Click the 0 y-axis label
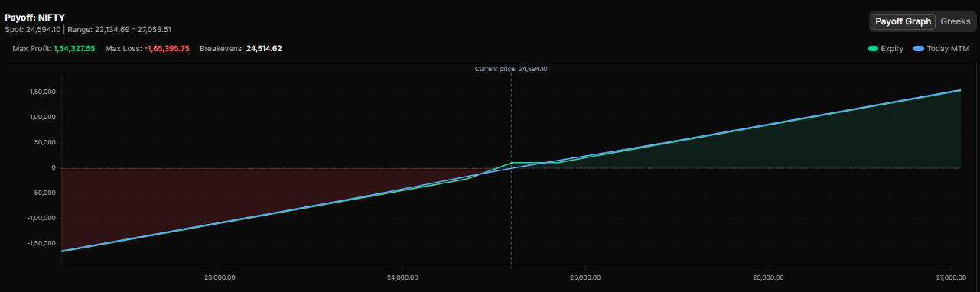The image size is (980, 292). point(54,167)
